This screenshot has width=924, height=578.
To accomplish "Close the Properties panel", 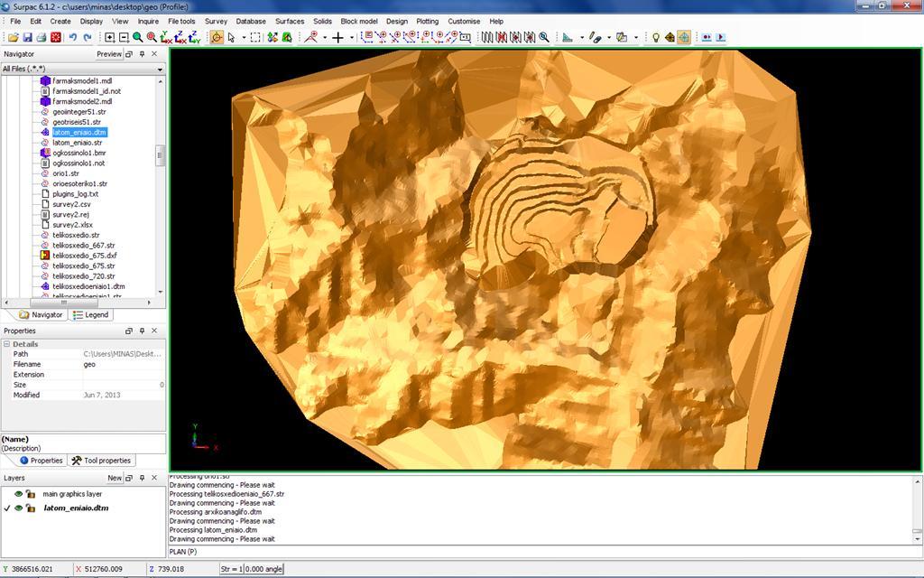I will (154, 331).
